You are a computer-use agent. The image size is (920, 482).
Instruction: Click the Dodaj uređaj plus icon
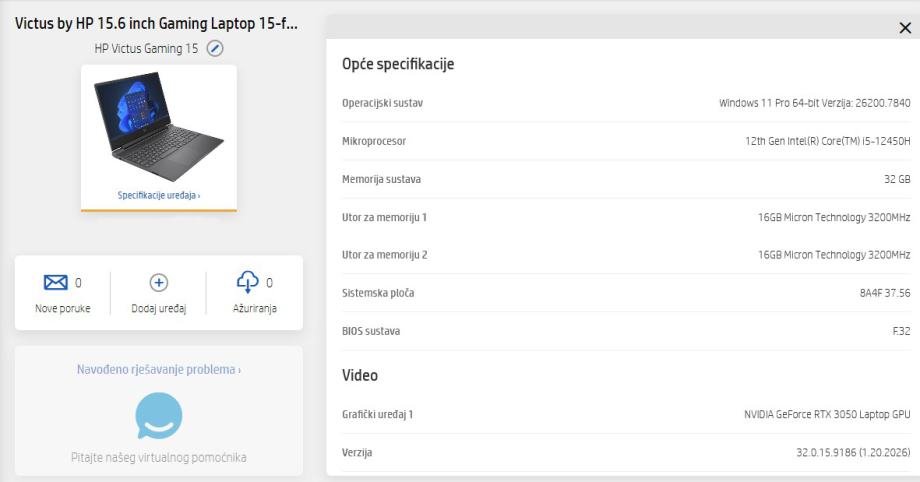(158, 282)
